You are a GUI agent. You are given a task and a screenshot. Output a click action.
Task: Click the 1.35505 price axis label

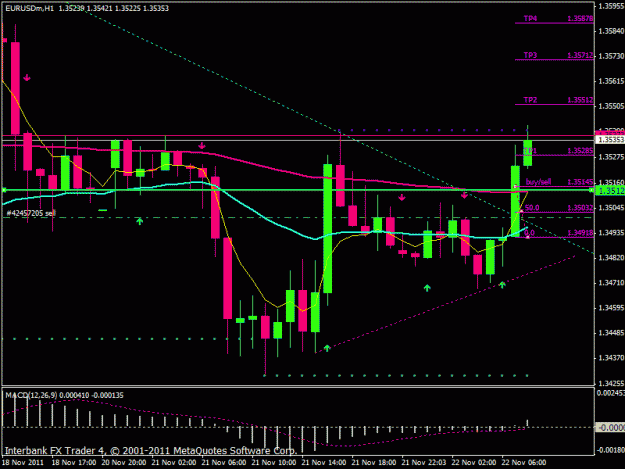(611, 106)
